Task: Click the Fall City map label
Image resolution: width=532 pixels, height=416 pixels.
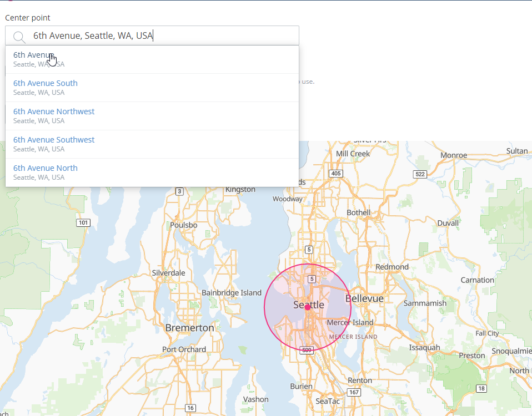Action: pyautogui.click(x=487, y=333)
